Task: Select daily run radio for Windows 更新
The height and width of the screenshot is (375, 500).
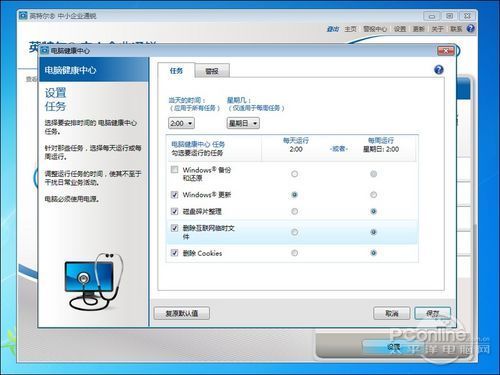Action: pos(294,195)
